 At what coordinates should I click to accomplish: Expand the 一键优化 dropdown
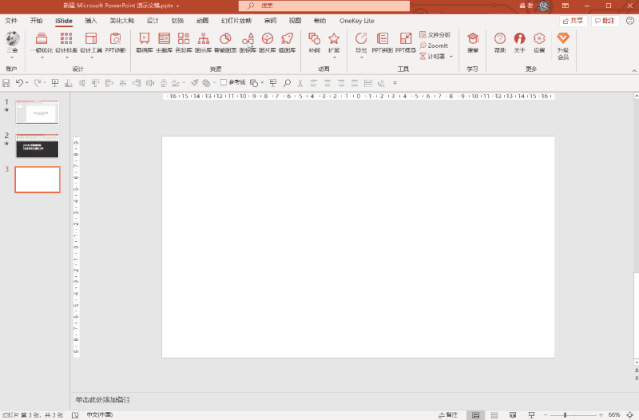click(x=42, y=57)
